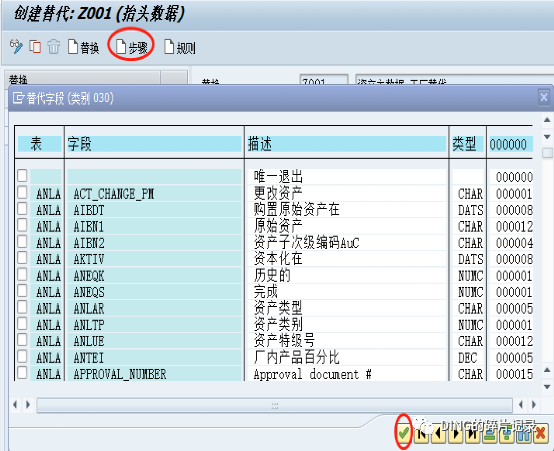
Task: Click the 表 column header
Action: (39, 144)
